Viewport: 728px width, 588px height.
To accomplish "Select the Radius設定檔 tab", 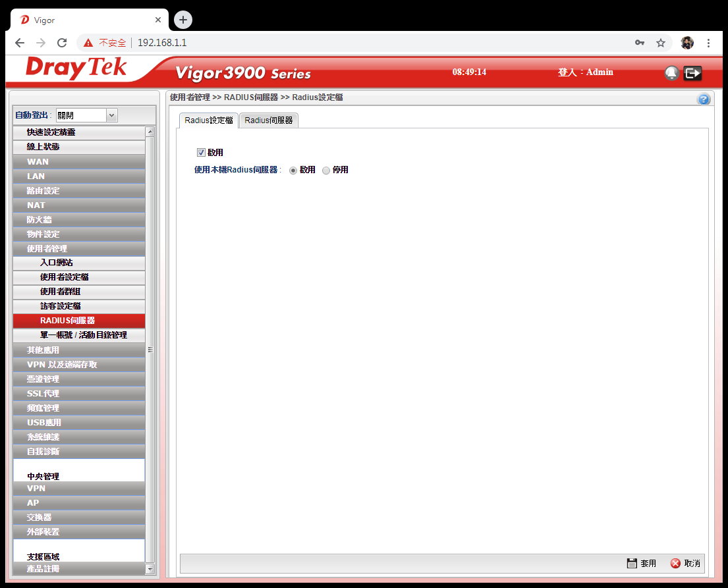I will 208,120.
